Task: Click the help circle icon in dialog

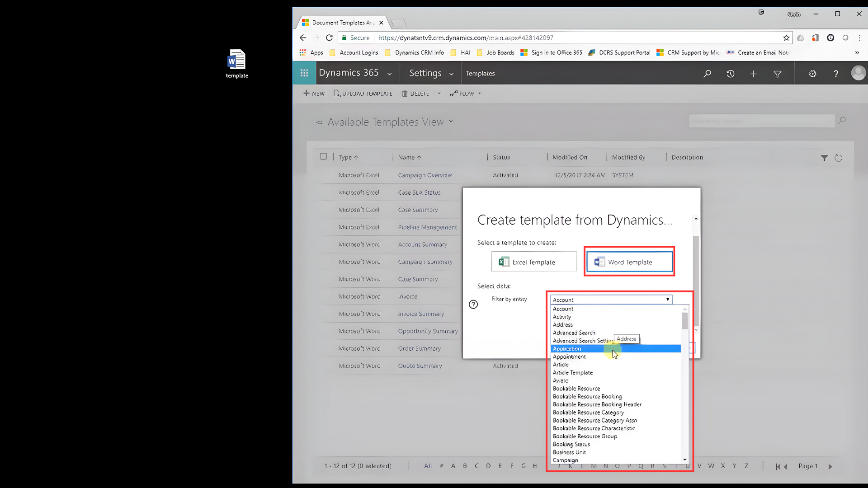Action: pos(473,305)
